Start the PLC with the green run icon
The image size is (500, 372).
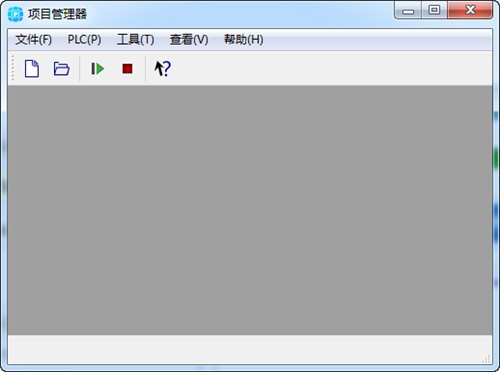(98, 69)
